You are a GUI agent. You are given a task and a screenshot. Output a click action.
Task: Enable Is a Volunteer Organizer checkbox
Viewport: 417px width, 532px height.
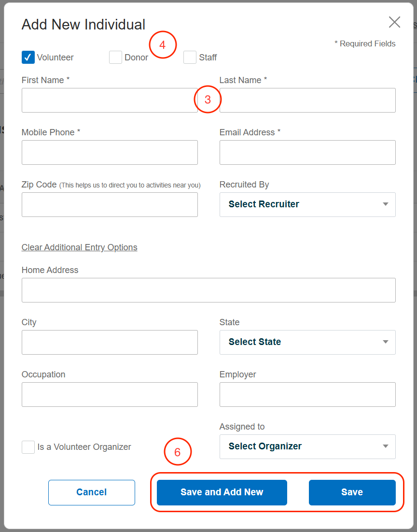point(28,447)
